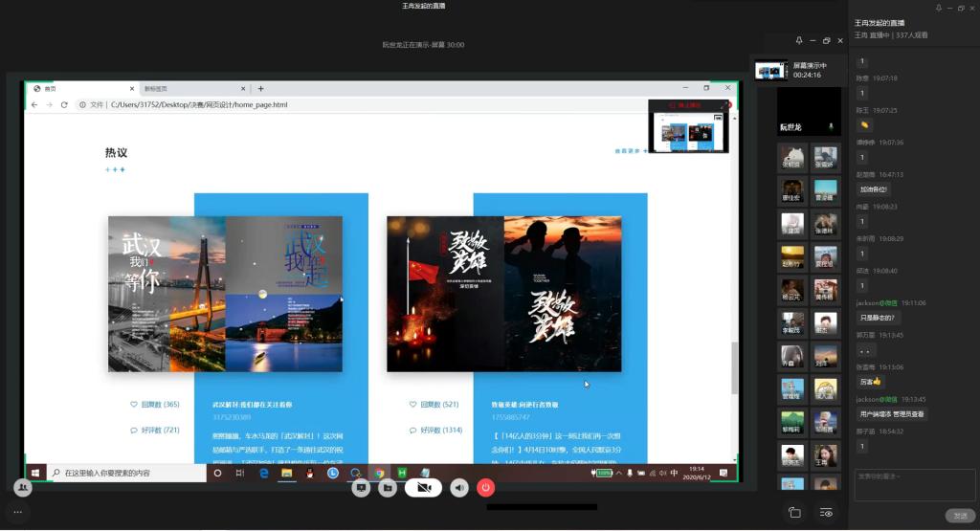The image size is (980, 531).
Task: Mute the speaker in the meeting toolbar
Action: 459,488
